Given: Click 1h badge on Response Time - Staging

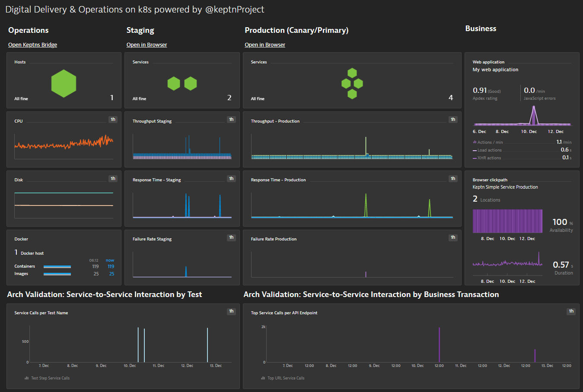Looking at the screenshot, I should coord(231,178).
